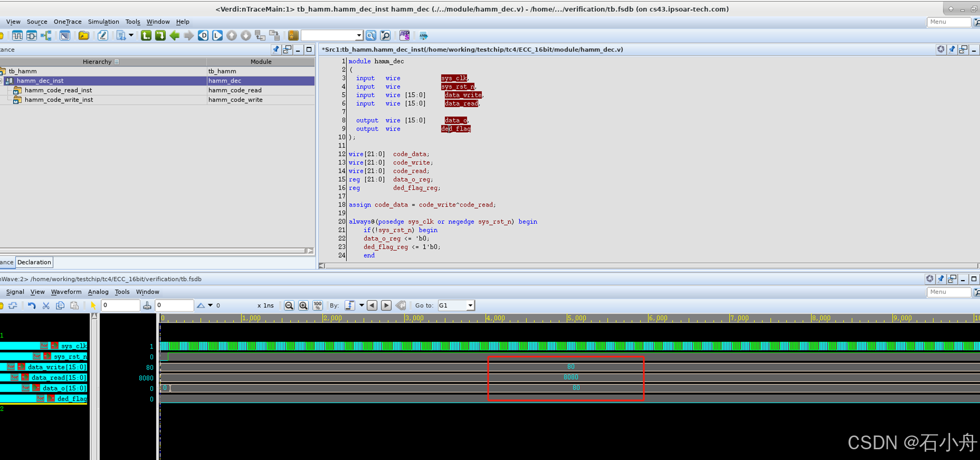
Task: Switch to the Declaration tab
Action: (34, 263)
